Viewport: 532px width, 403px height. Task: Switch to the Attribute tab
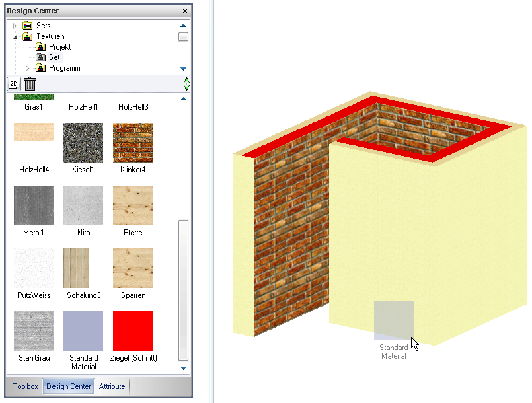tap(112, 386)
